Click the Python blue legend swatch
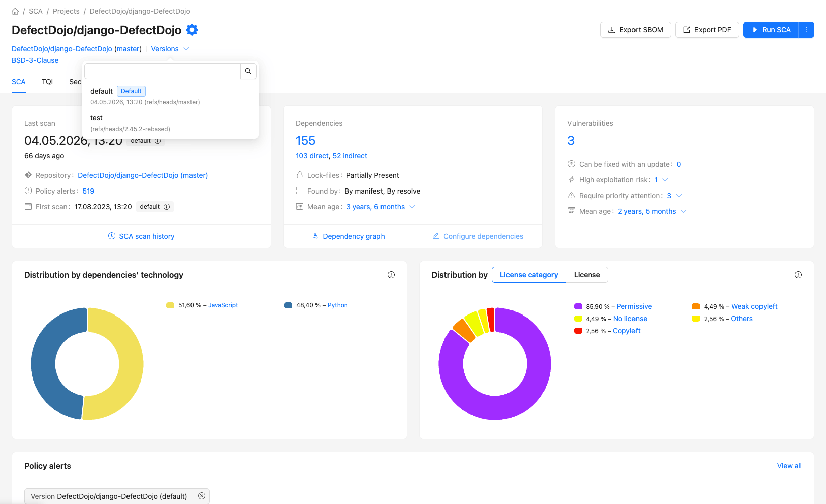826x504 pixels. pyautogui.click(x=288, y=305)
